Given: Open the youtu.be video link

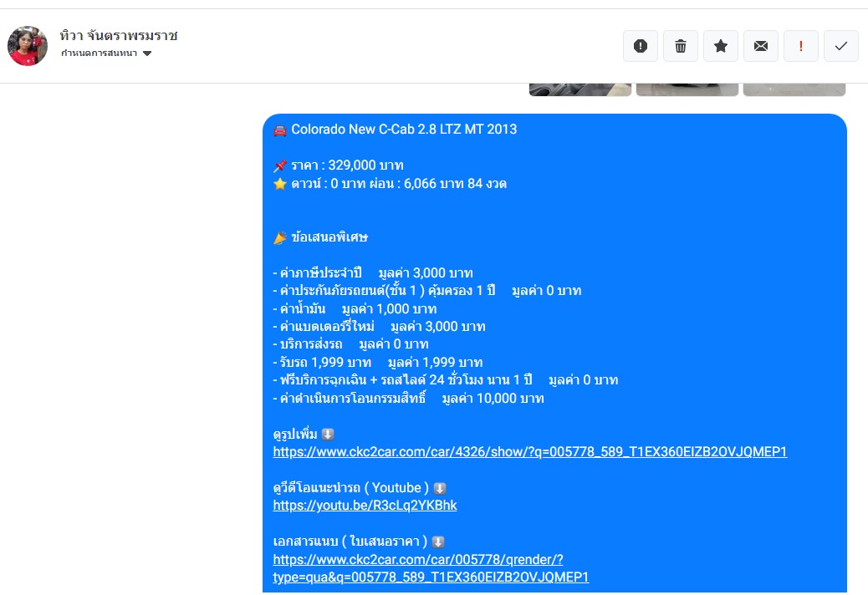Looking at the screenshot, I should point(365,506).
